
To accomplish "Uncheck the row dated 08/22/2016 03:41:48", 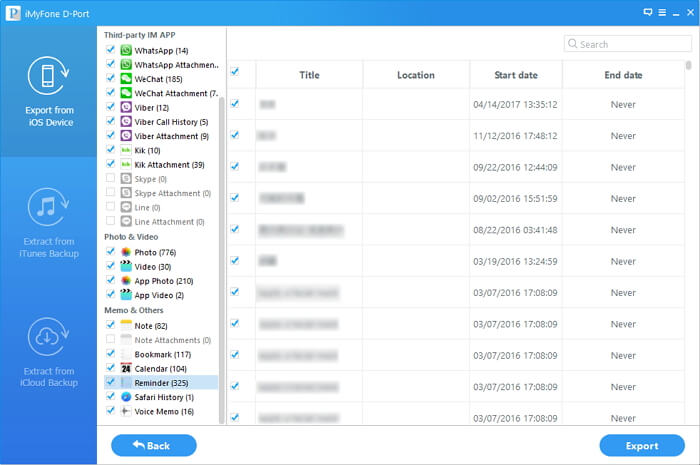I will click(235, 229).
